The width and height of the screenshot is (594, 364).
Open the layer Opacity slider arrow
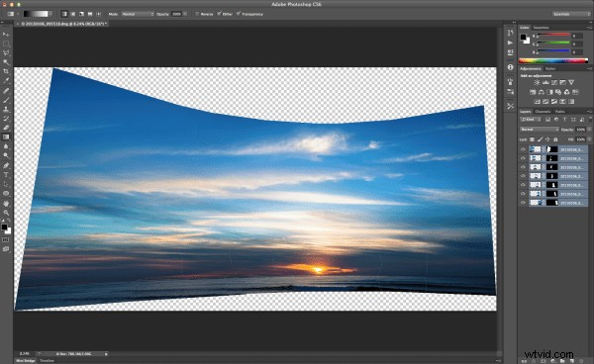point(589,130)
